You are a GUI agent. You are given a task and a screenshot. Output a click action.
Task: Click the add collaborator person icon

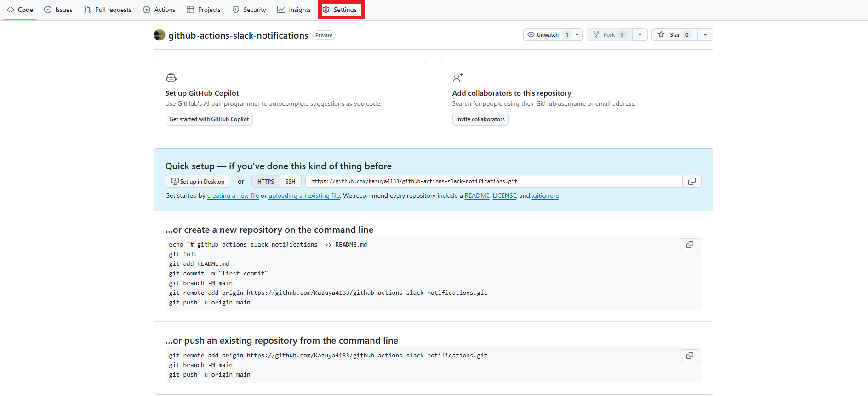[x=457, y=78]
